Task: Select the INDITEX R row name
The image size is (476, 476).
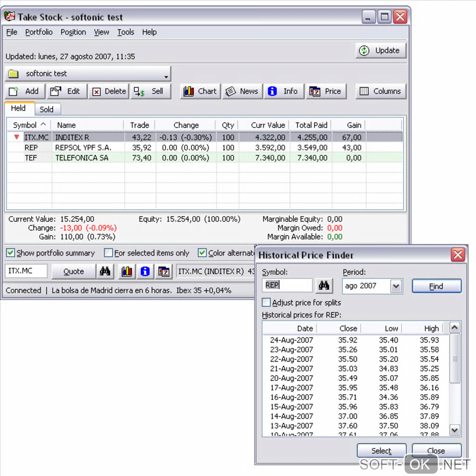Action: pos(72,138)
